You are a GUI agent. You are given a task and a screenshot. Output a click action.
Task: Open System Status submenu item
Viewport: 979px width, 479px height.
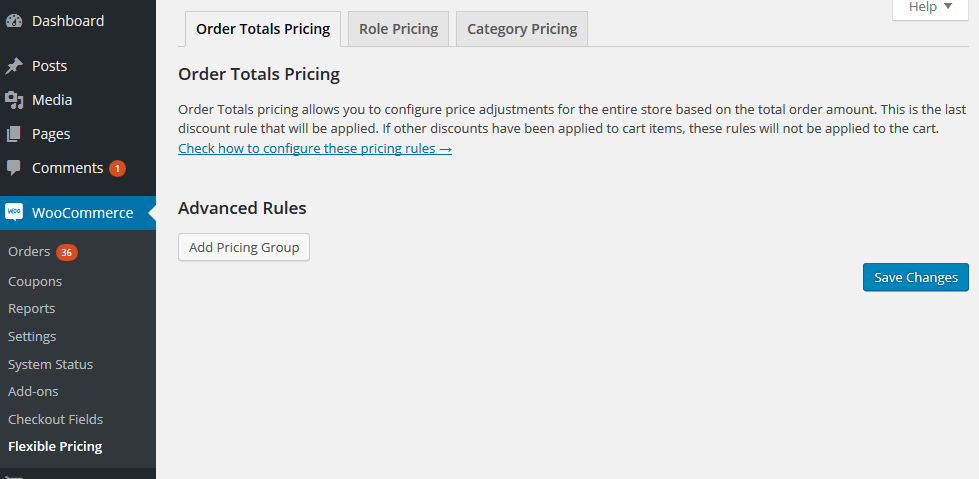(51, 364)
